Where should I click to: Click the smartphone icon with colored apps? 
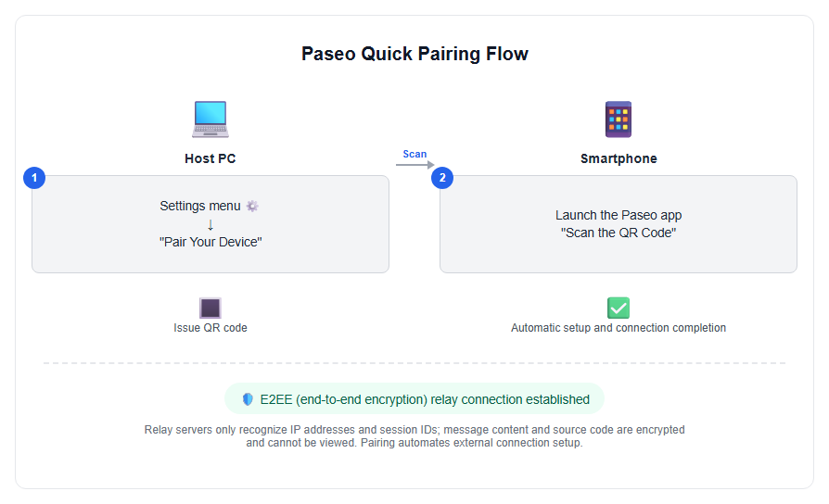(x=619, y=120)
